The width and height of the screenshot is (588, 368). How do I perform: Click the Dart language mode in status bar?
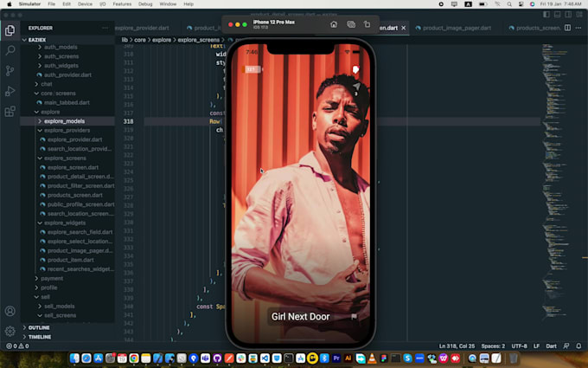click(549, 345)
